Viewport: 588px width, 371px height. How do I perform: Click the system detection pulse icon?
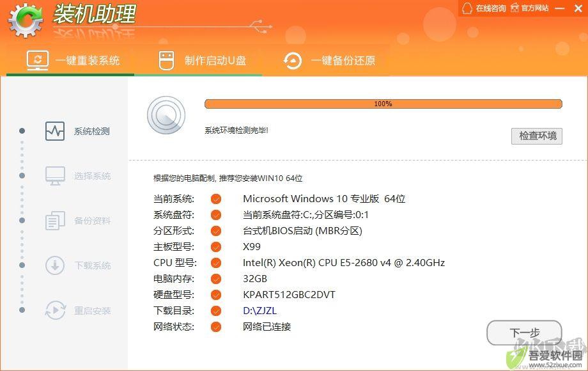[55, 131]
